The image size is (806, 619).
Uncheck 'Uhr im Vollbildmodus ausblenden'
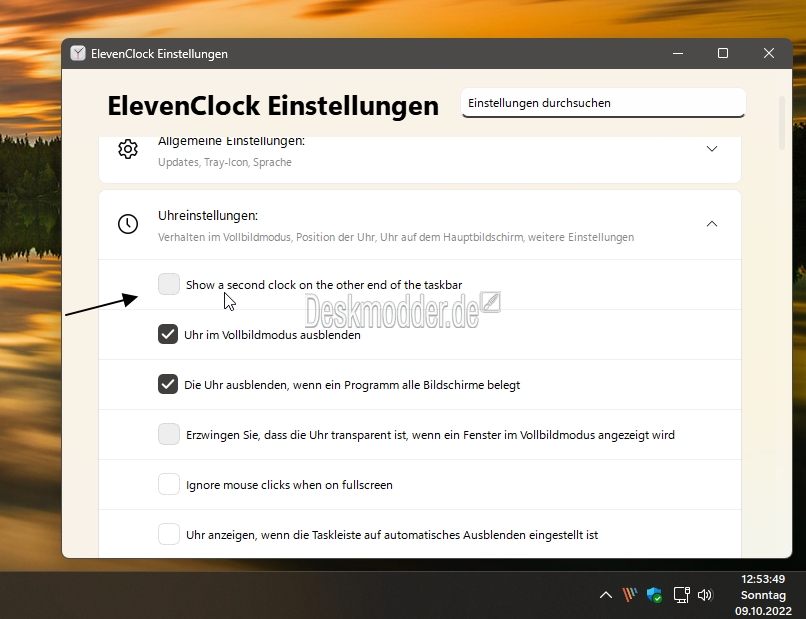tap(168, 334)
